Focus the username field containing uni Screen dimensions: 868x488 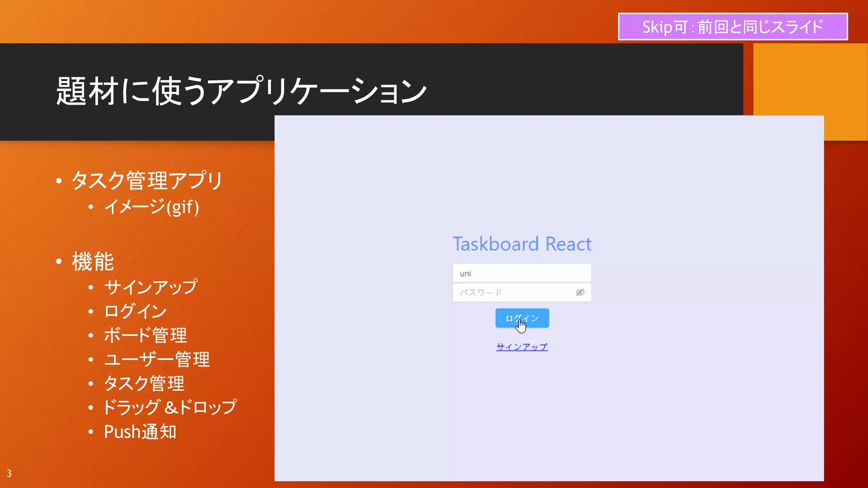tap(522, 273)
